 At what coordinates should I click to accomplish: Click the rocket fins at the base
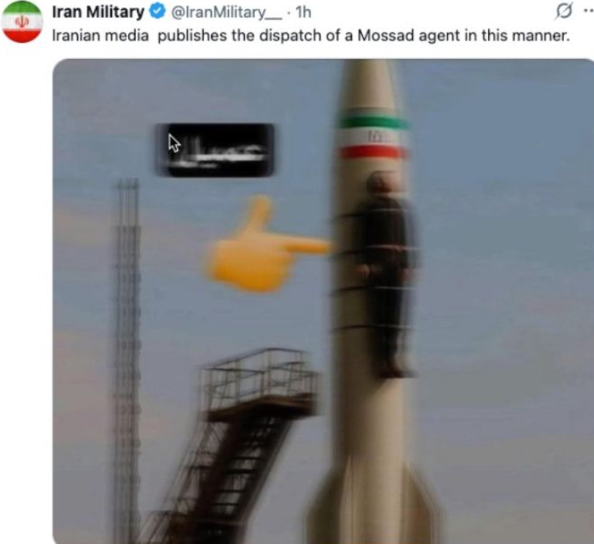point(373,504)
